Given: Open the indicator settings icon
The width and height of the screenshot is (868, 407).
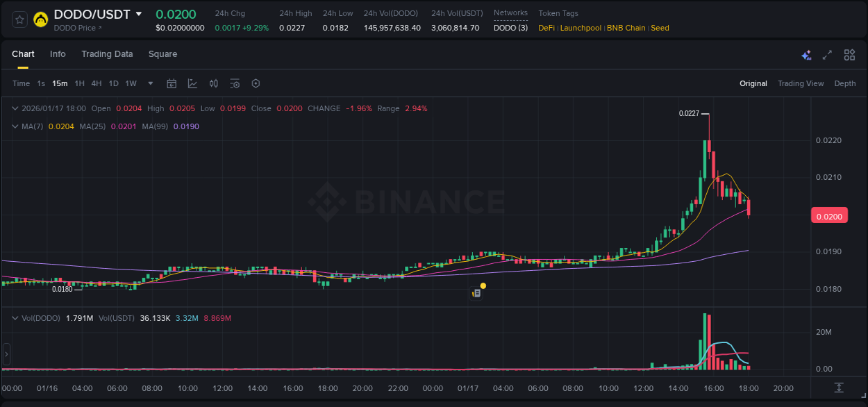Looking at the screenshot, I should (235, 83).
